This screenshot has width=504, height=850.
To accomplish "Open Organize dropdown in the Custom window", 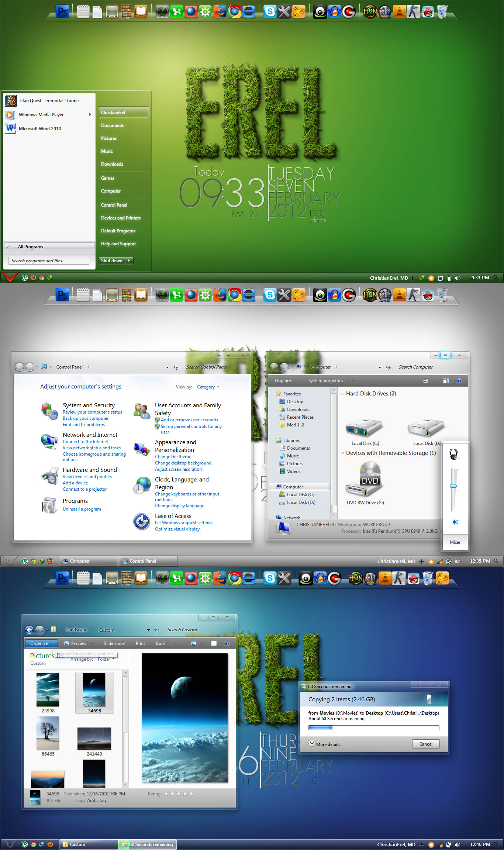I will [x=41, y=643].
